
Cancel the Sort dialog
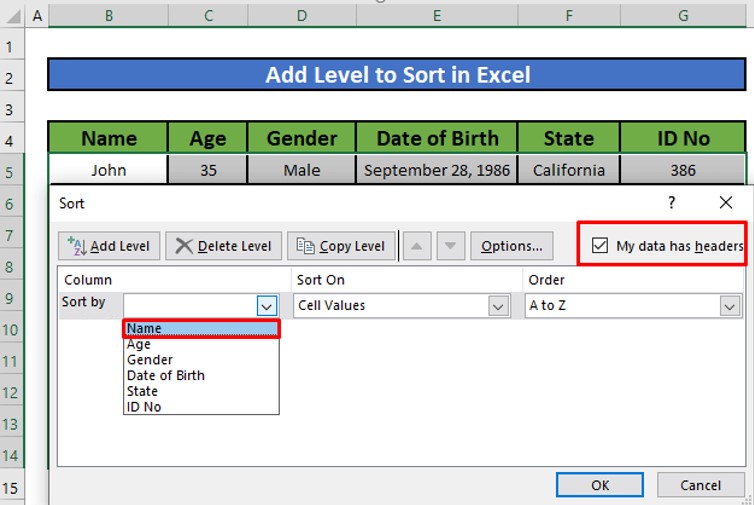pos(700,485)
